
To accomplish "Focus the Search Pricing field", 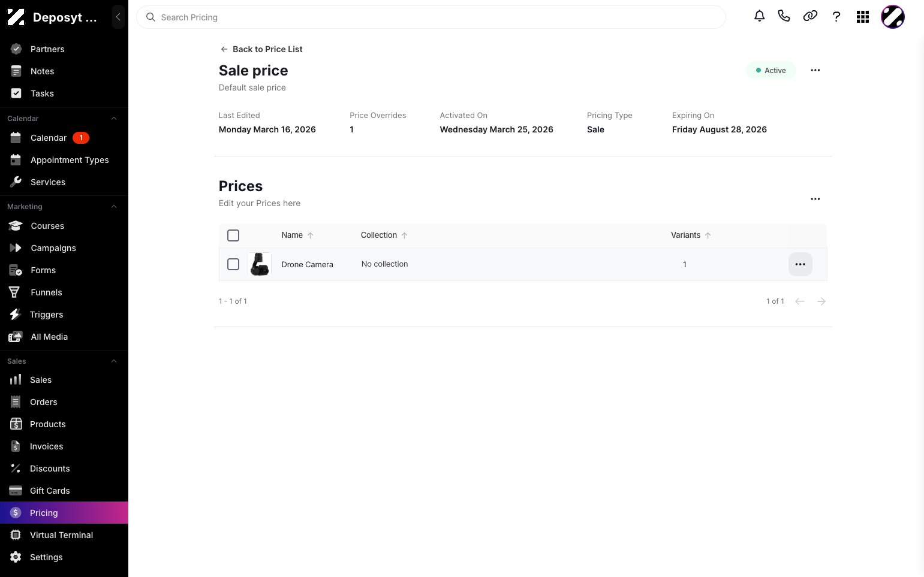I will click(x=431, y=17).
